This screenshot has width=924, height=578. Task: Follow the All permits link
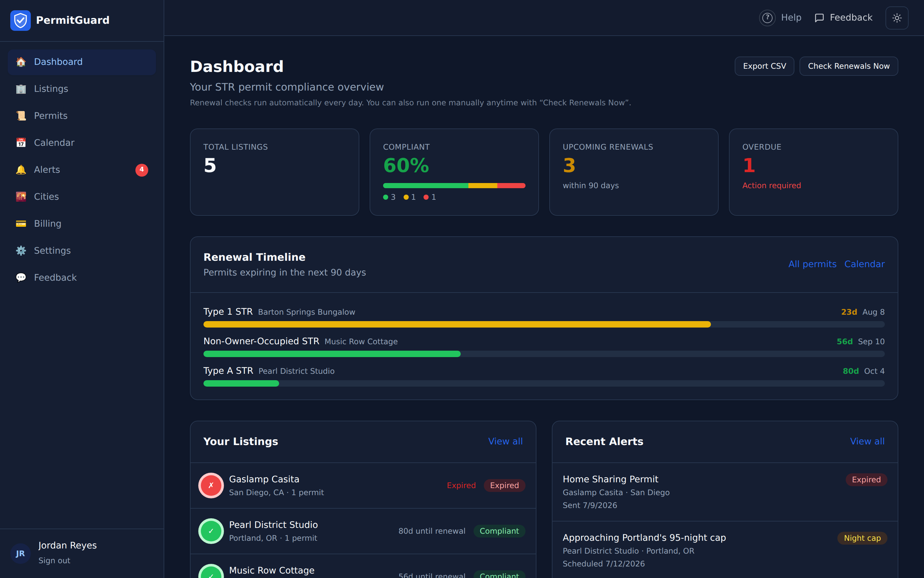[x=812, y=264]
